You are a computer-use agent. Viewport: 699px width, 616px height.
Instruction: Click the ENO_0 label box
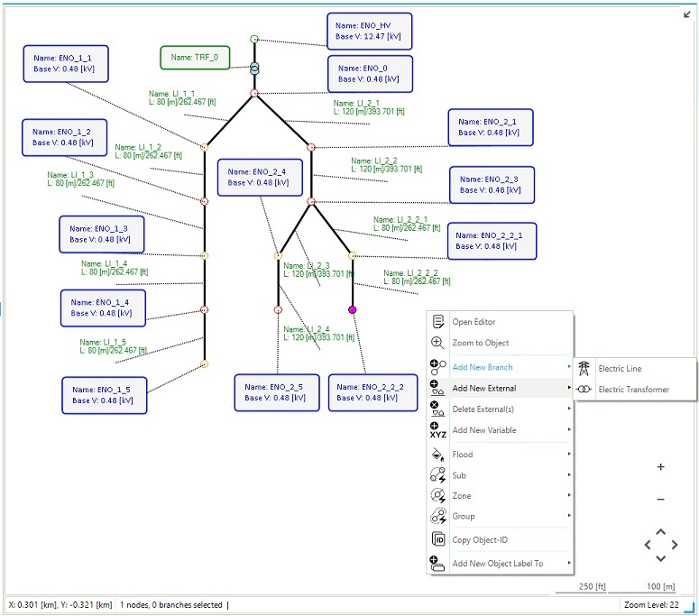[370, 74]
